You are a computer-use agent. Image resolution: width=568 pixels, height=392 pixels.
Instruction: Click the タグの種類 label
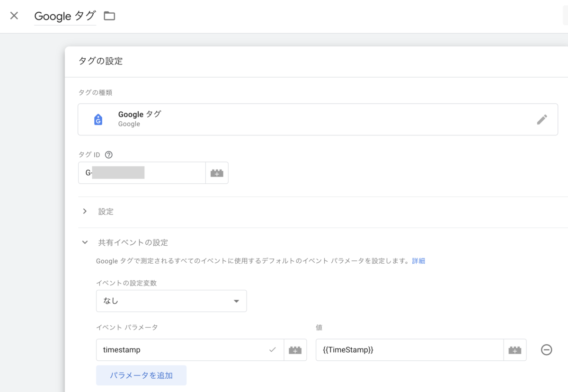95,93
